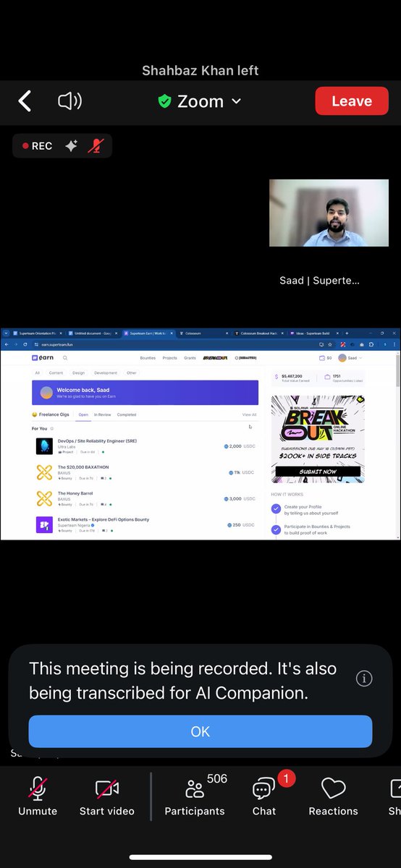This screenshot has width=401, height=868.
Task: Open the $0 wallet balance icon
Action: (325, 357)
